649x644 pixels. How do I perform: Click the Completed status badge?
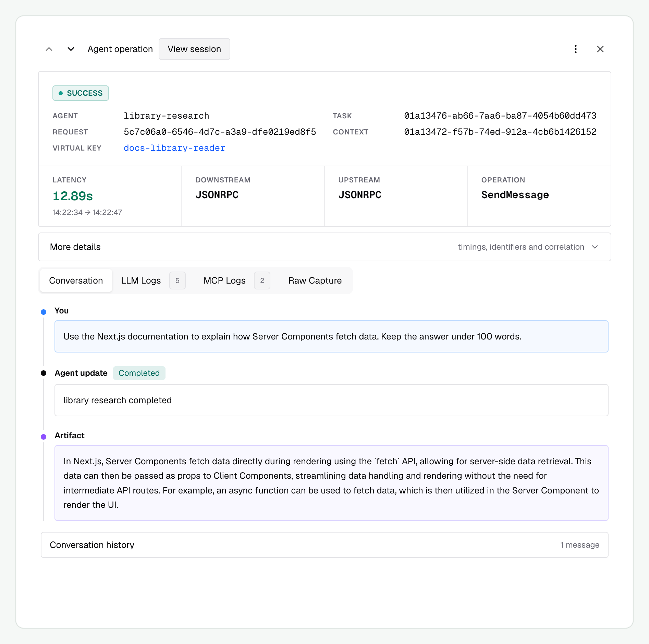click(x=139, y=373)
